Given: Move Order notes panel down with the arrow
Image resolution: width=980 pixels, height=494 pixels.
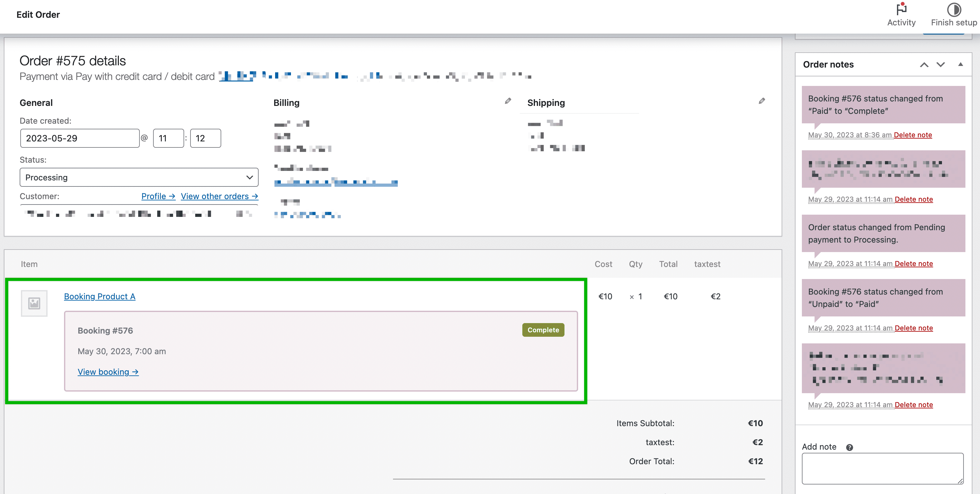Looking at the screenshot, I should tap(940, 65).
